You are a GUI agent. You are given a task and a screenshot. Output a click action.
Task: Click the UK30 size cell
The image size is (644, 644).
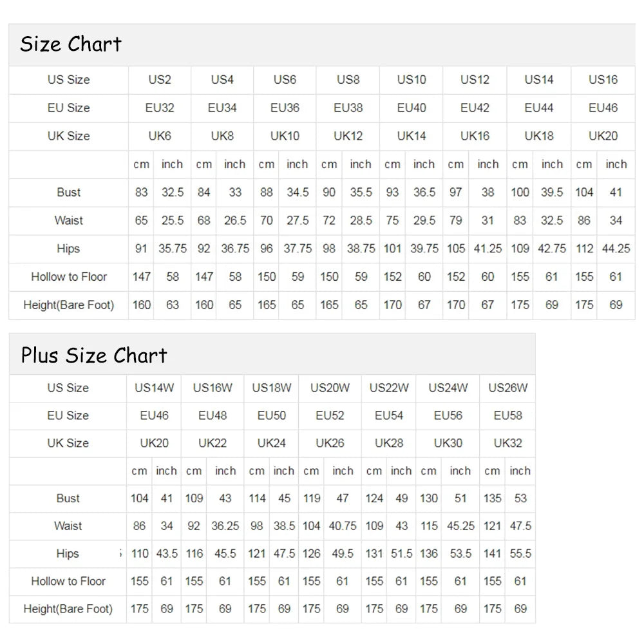point(448,443)
